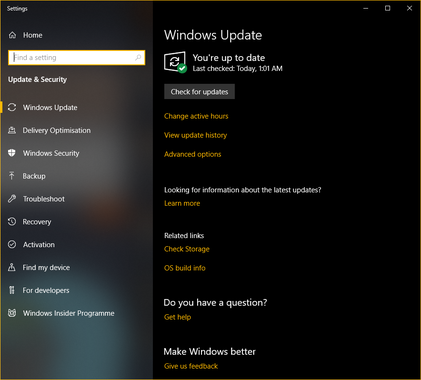Viewport: 421px width, 380px height.
Task: Maximize the Settings window
Action: click(x=387, y=8)
